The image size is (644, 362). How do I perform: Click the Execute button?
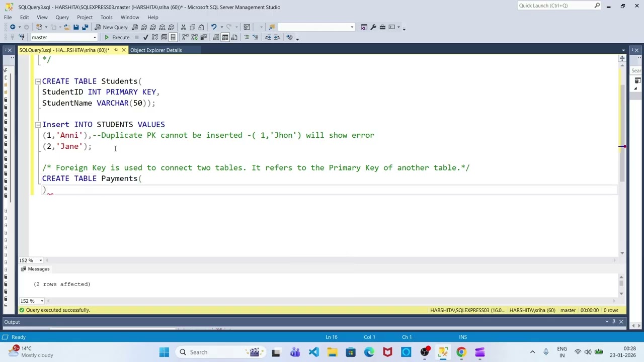(117, 37)
